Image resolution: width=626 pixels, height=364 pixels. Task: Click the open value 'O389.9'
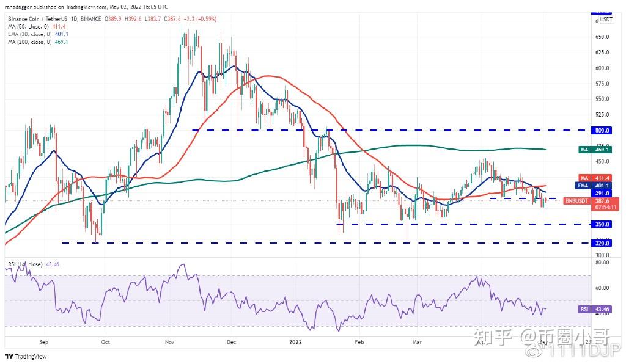coord(113,19)
